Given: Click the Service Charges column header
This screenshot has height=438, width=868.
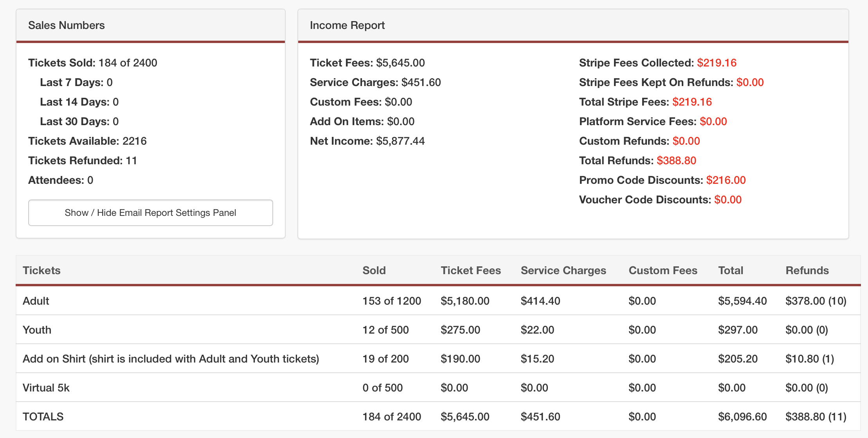Looking at the screenshot, I should (563, 270).
